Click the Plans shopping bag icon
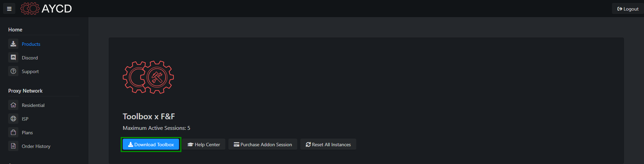Screen dimensions: 644x164 [13, 132]
